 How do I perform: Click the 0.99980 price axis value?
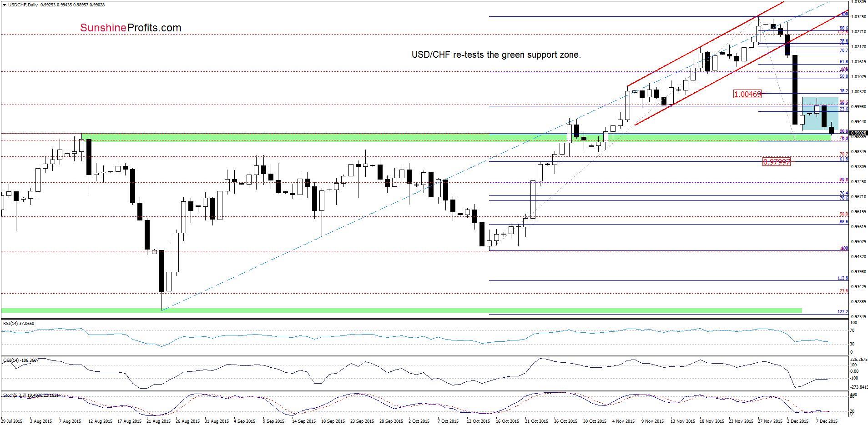(859, 107)
